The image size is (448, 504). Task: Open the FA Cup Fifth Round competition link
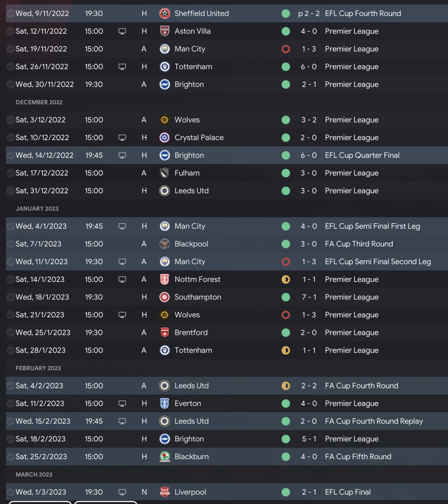[358, 456]
